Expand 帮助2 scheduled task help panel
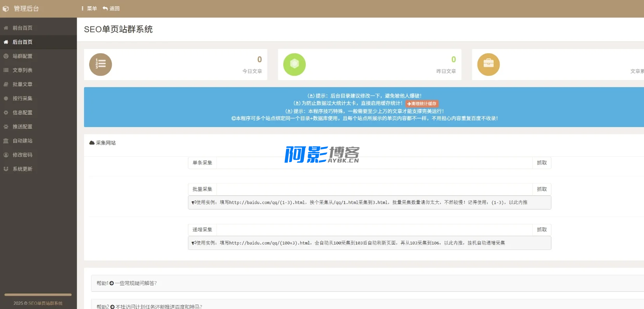644x309 pixels. pos(149,307)
